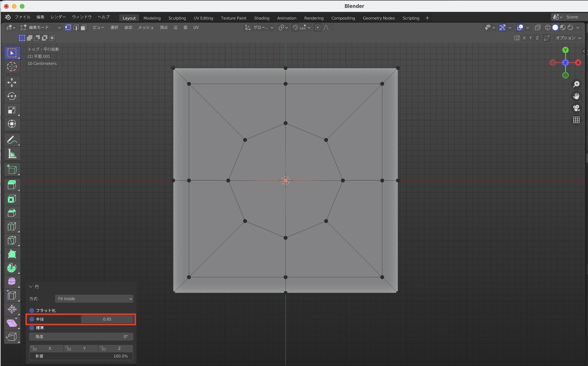Open the ファイル menu
The height and width of the screenshot is (366, 588).
23,17
